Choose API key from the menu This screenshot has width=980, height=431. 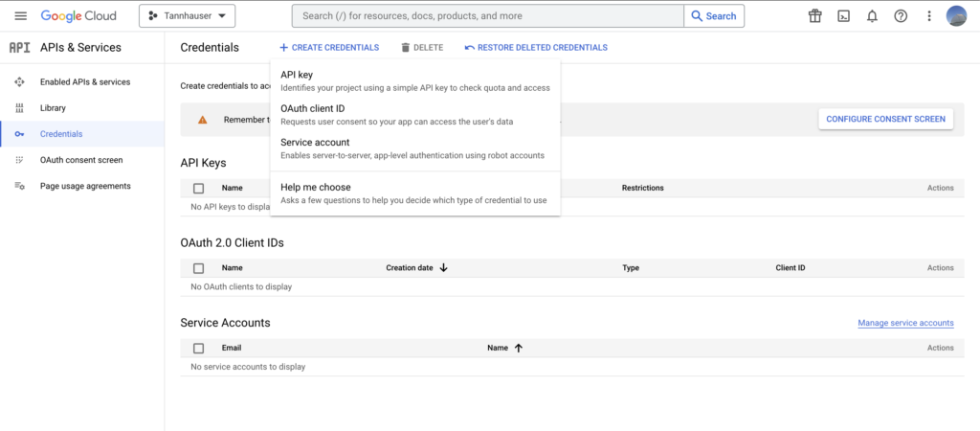[415, 80]
